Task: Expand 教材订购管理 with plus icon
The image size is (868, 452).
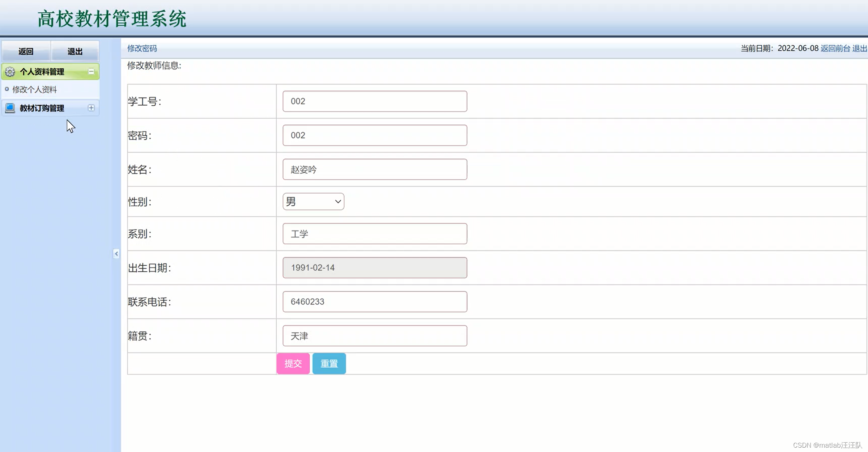Action: [x=91, y=108]
